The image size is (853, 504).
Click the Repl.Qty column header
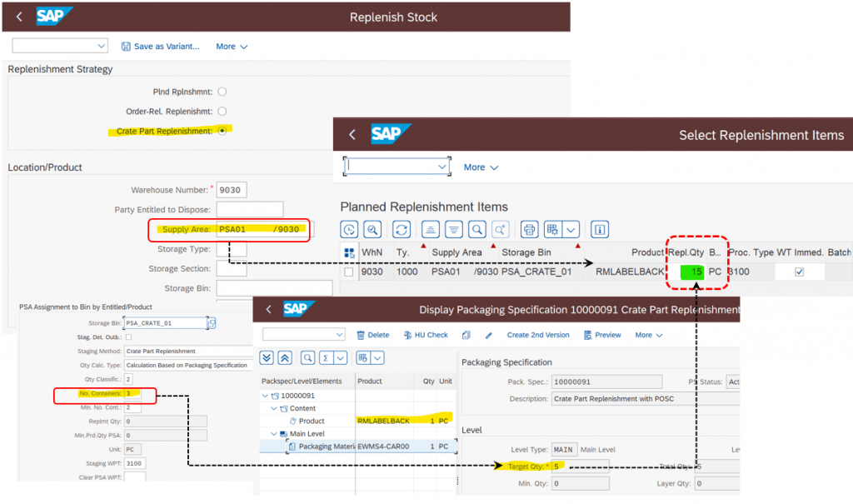(686, 252)
